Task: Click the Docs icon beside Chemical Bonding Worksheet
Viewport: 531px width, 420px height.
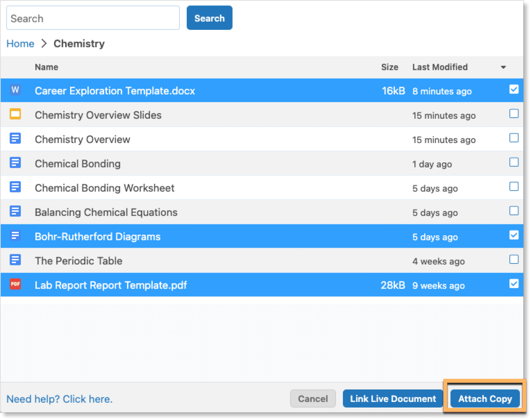Action: point(15,187)
